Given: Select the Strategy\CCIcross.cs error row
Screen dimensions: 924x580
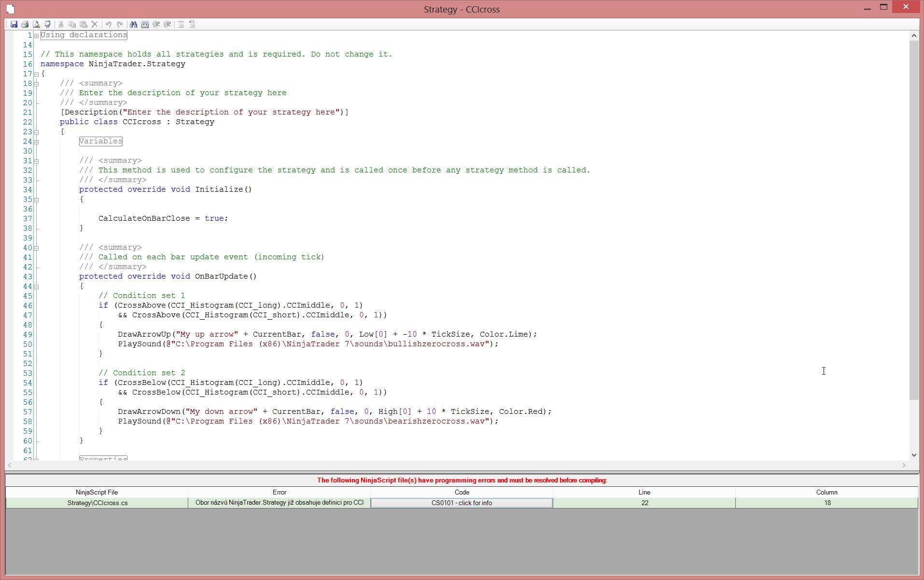Looking at the screenshot, I should [x=97, y=503].
